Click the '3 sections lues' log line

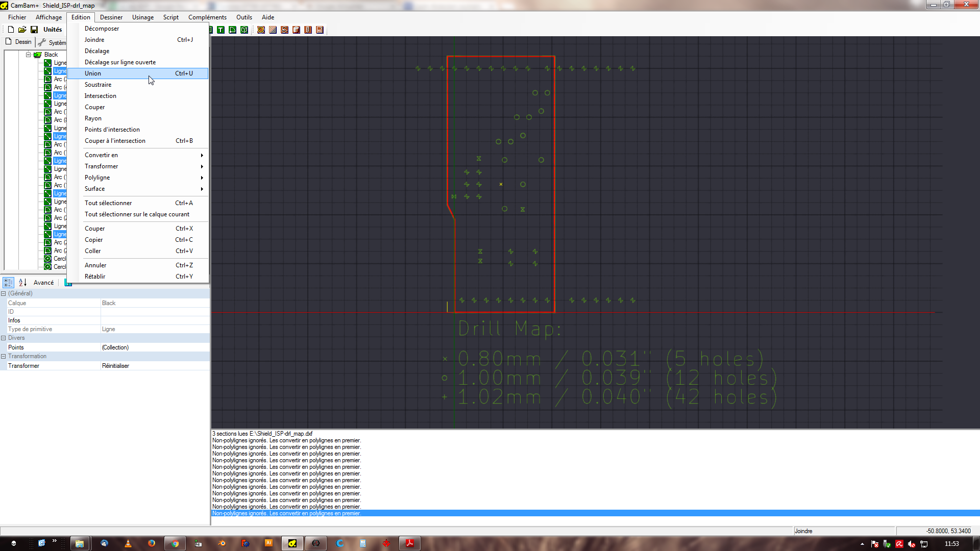[x=262, y=434]
